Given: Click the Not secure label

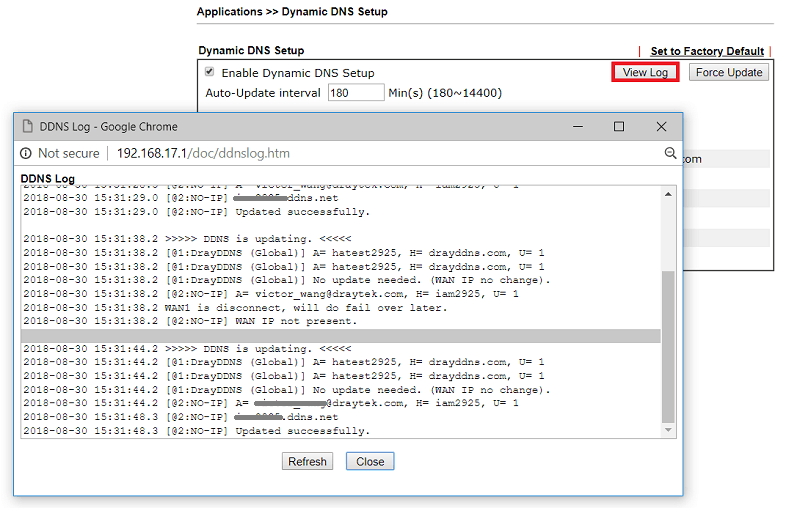Looking at the screenshot, I should [x=68, y=153].
